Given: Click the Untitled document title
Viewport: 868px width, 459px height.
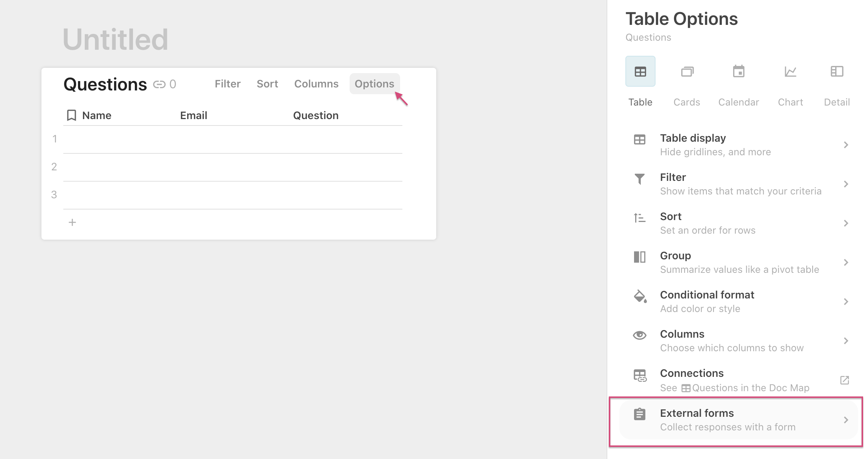Looking at the screenshot, I should pos(115,40).
